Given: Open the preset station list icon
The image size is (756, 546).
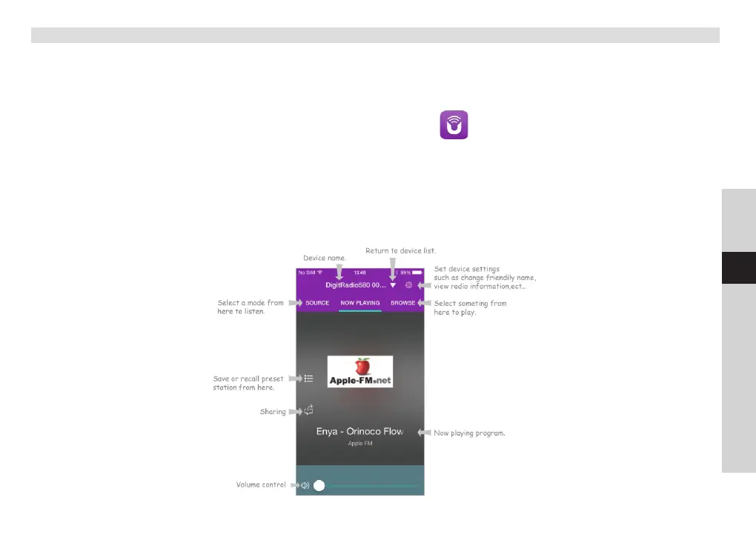Looking at the screenshot, I should pyautogui.click(x=308, y=379).
